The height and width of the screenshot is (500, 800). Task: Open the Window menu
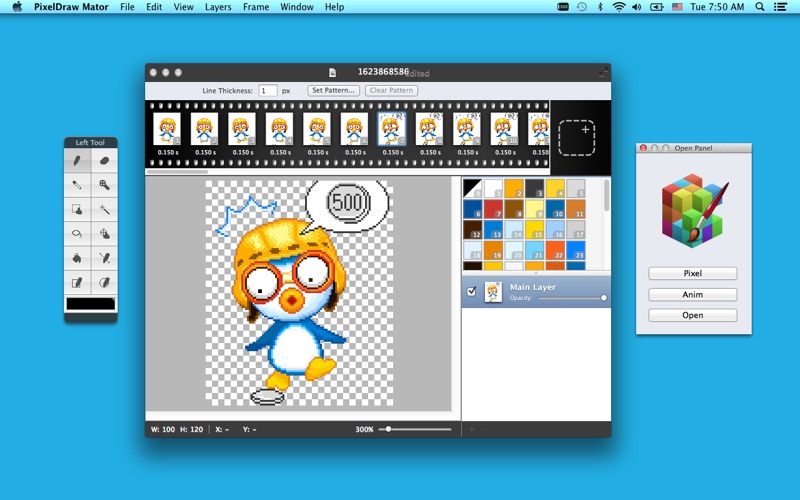click(x=296, y=7)
